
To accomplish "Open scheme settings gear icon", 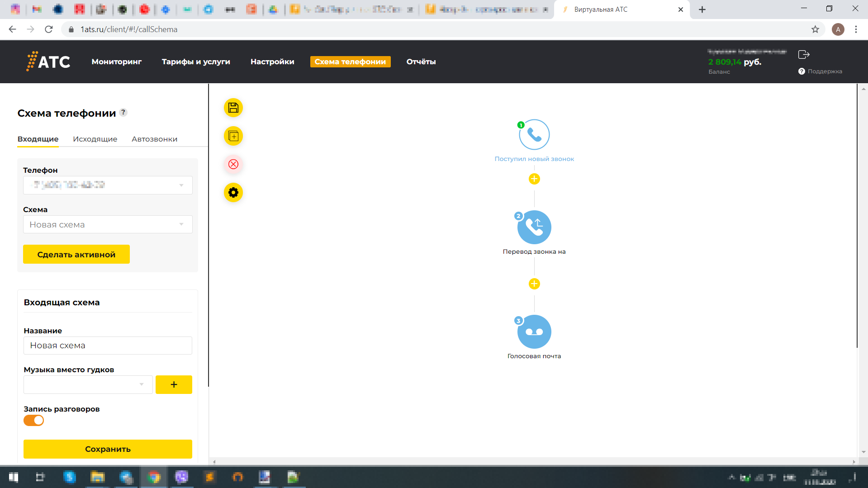I will click(x=233, y=193).
